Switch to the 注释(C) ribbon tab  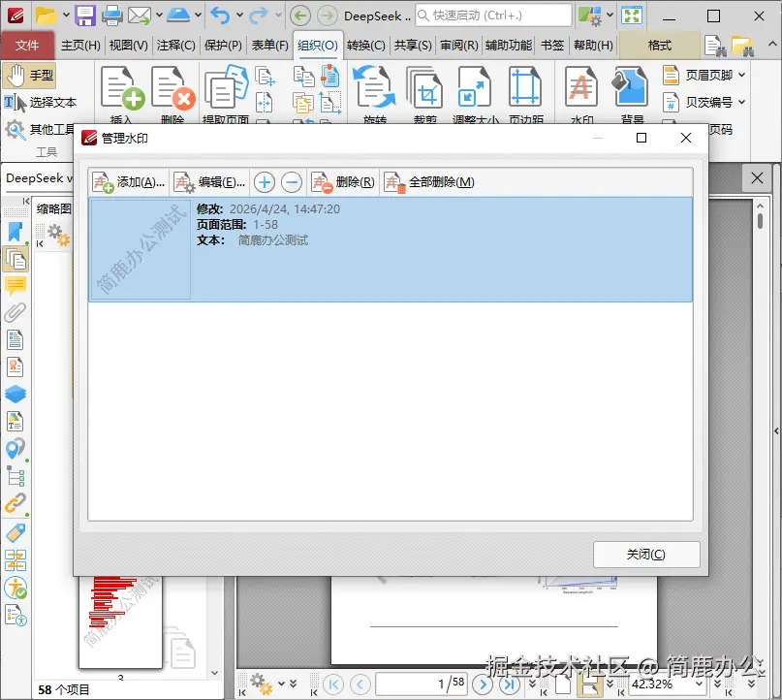[176, 46]
